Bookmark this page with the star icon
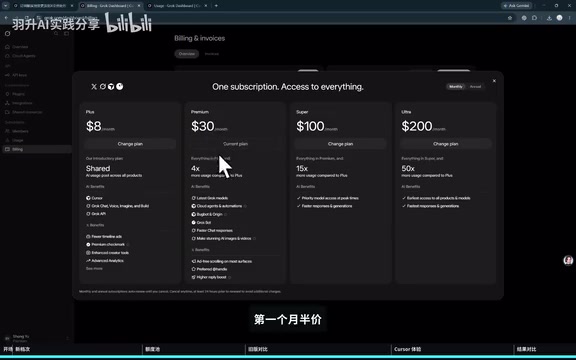576x360 pixels. 510,18
